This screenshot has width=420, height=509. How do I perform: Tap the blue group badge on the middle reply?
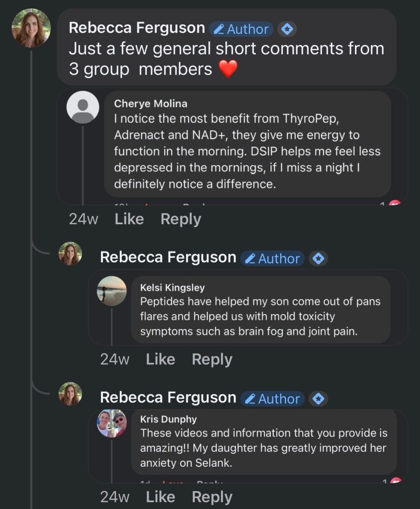[x=318, y=258]
